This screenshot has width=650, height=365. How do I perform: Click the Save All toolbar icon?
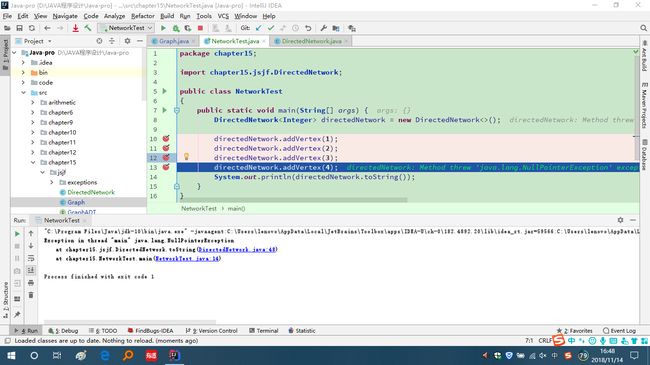point(19,28)
